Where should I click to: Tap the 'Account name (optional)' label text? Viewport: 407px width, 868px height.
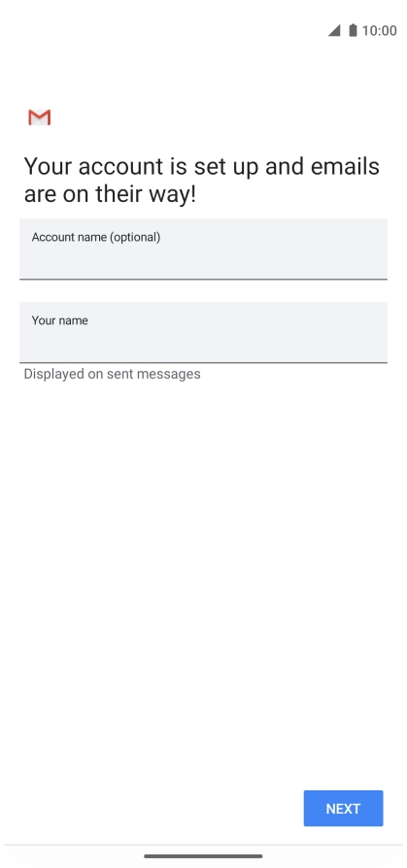point(96,238)
